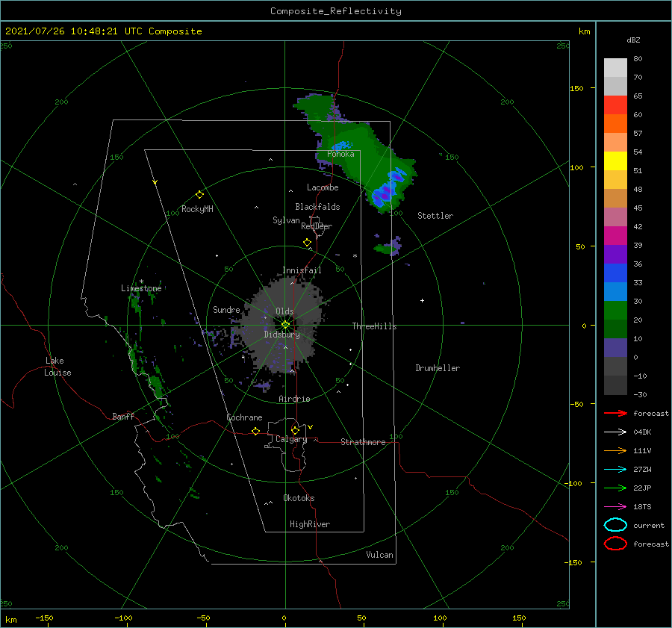Viewport: 672px width, 628px height.
Task: Click the Strathmore city label
Action: pyautogui.click(x=363, y=442)
